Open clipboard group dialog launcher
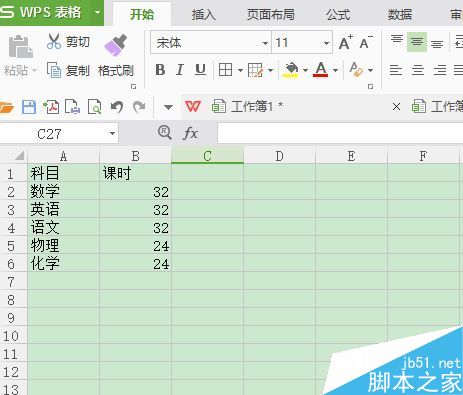Screen dimensions: 463x395 tap(133, 87)
